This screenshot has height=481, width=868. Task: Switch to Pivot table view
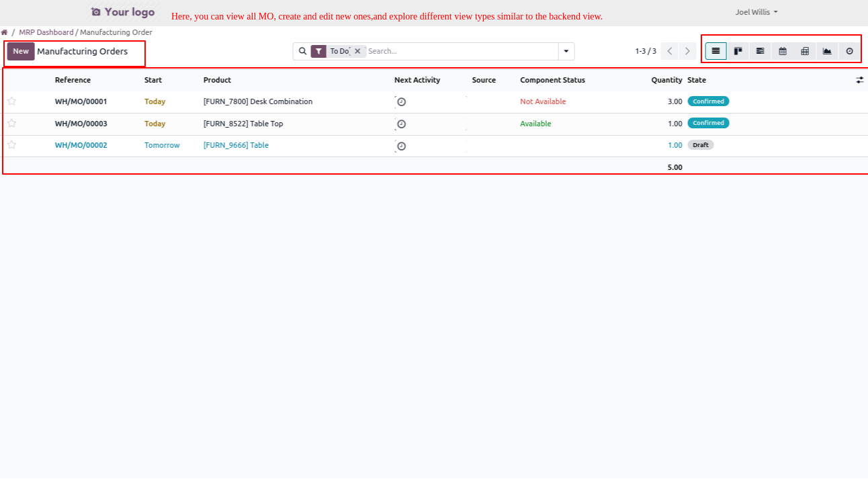pyautogui.click(x=805, y=51)
